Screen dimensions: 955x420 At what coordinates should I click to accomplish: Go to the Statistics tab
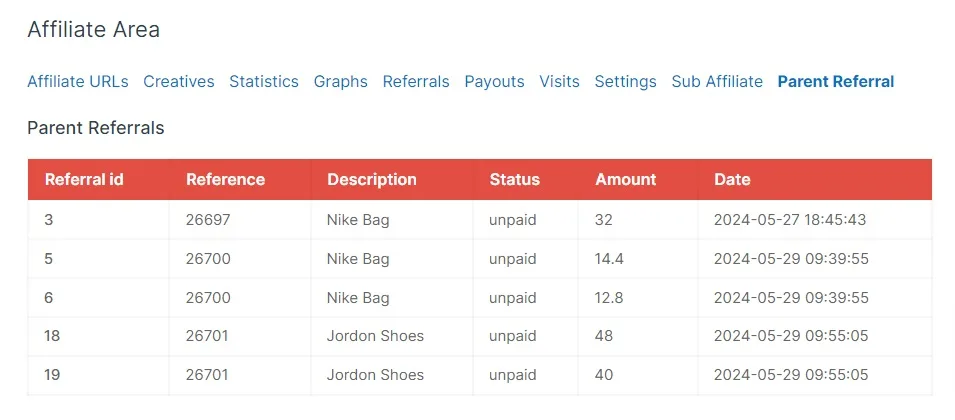(264, 82)
